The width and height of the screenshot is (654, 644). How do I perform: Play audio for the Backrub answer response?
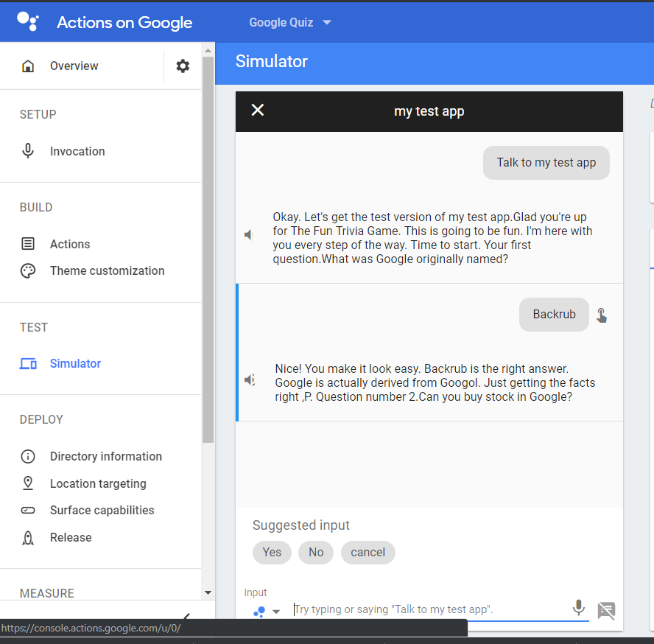pyautogui.click(x=250, y=379)
